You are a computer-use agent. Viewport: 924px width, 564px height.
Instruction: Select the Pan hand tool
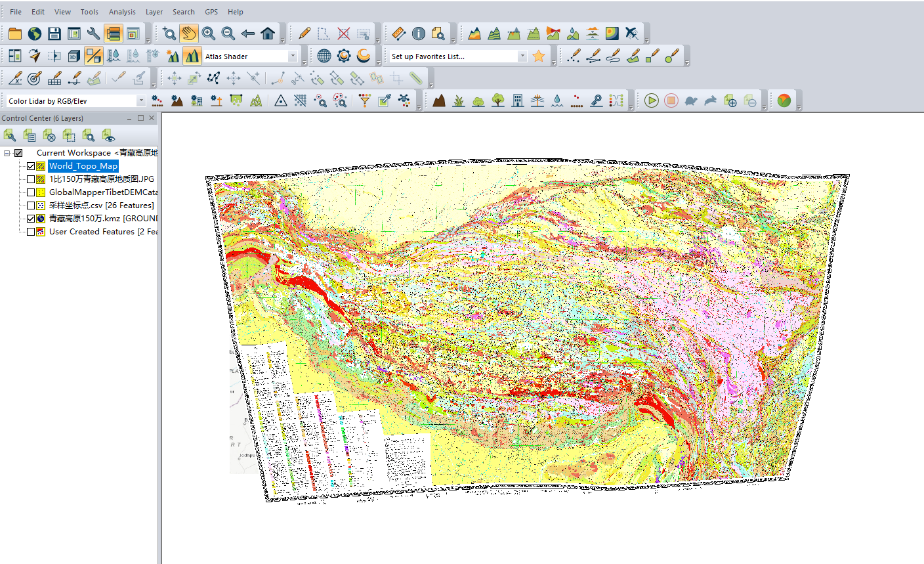pyautogui.click(x=189, y=33)
